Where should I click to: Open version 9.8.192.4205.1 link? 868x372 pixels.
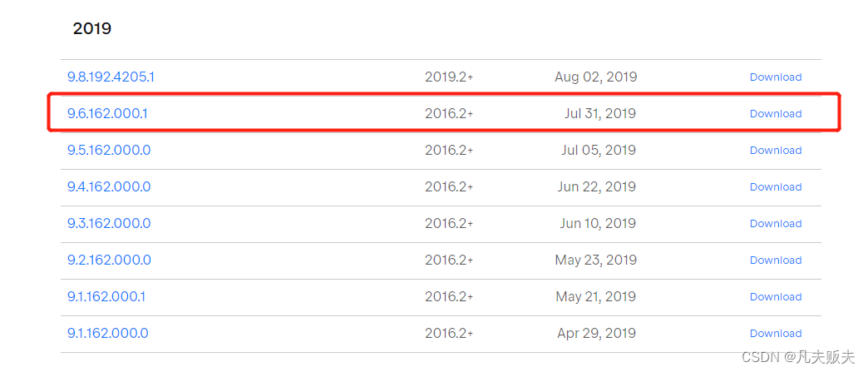coord(111,77)
